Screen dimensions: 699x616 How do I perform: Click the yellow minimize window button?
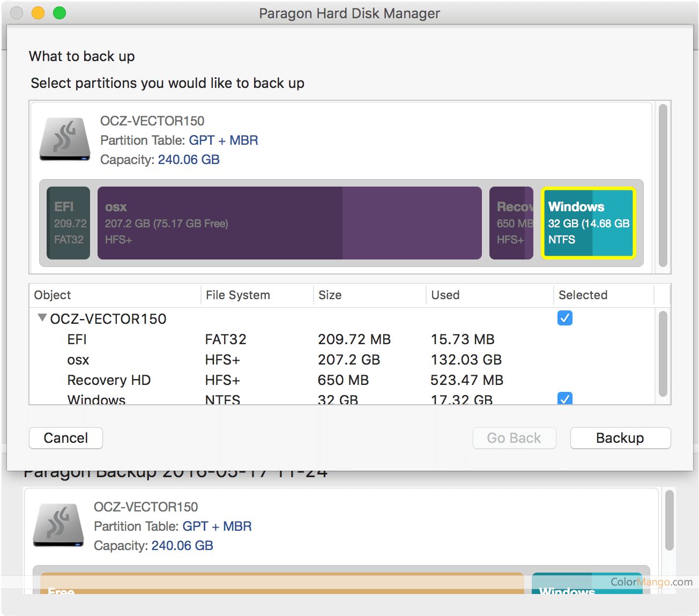[38, 13]
